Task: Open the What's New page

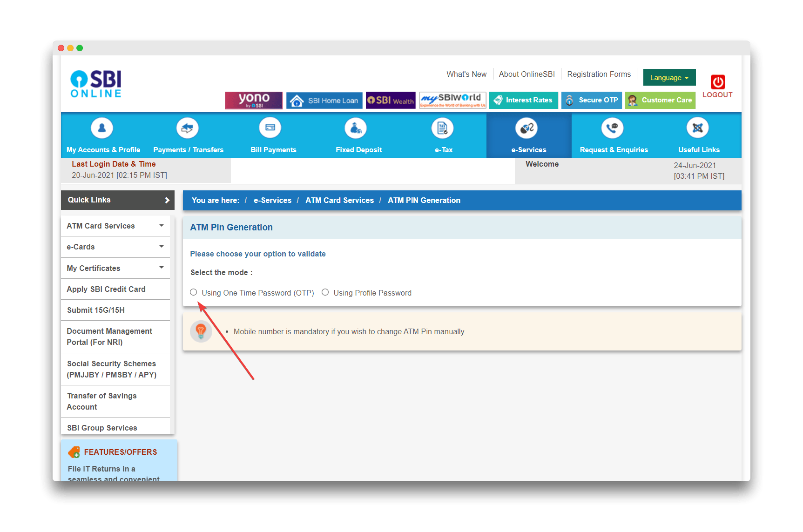Action: tap(466, 74)
